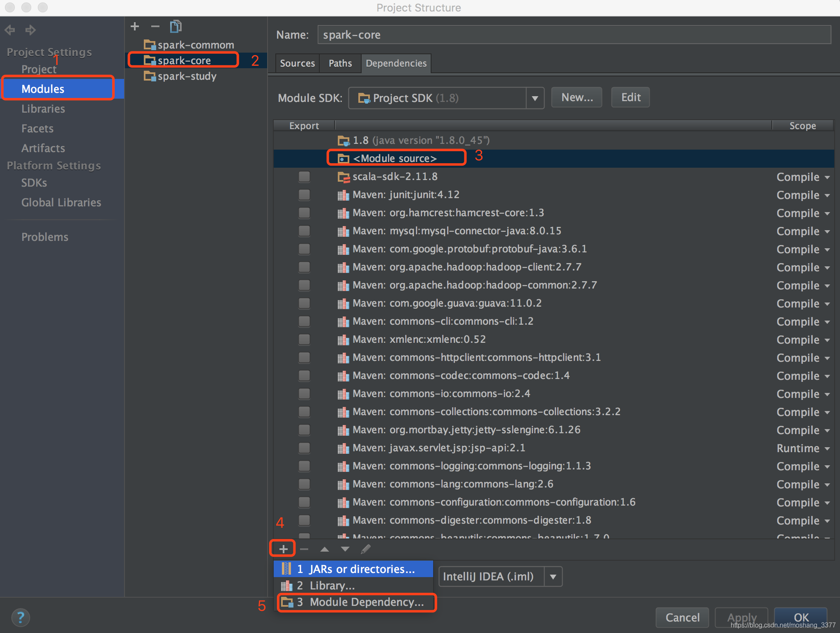840x633 pixels.
Task: Toggle export checkbox for scala-sdk-2.11.8
Action: pos(305,177)
